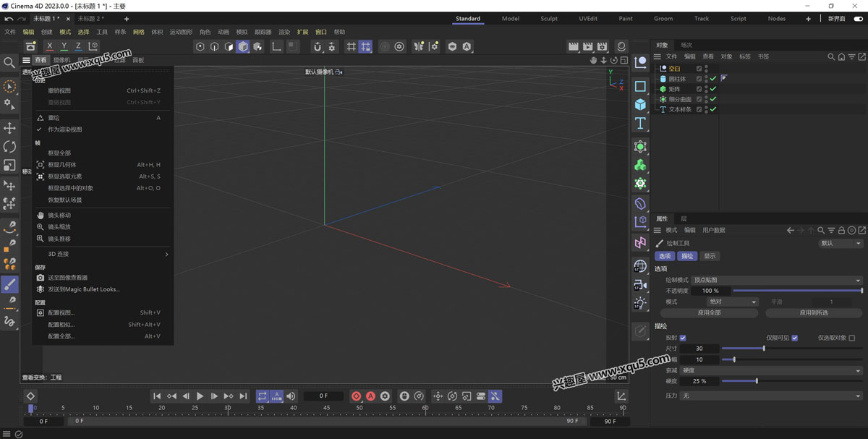Viewport: 868px width, 439px height.
Task: Toggle the Y axis lock
Action: tap(64, 46)
